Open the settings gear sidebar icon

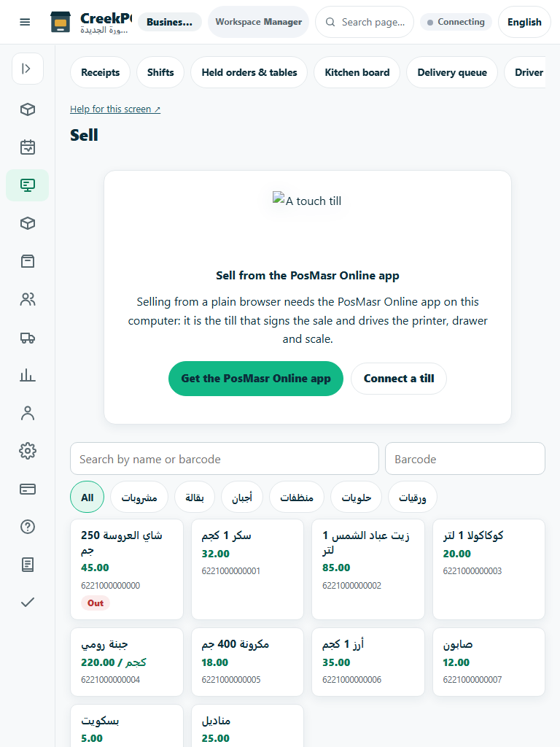[x=28, y=451]
